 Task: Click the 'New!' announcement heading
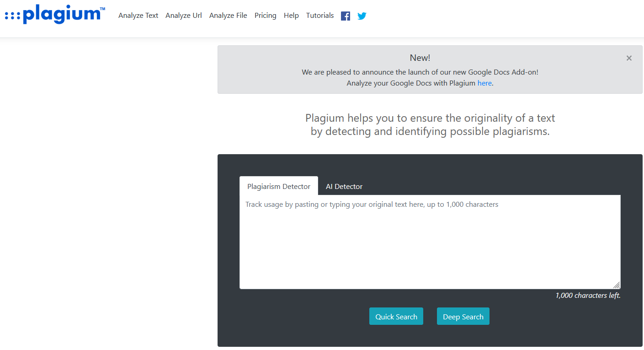(x=420, y=58)
